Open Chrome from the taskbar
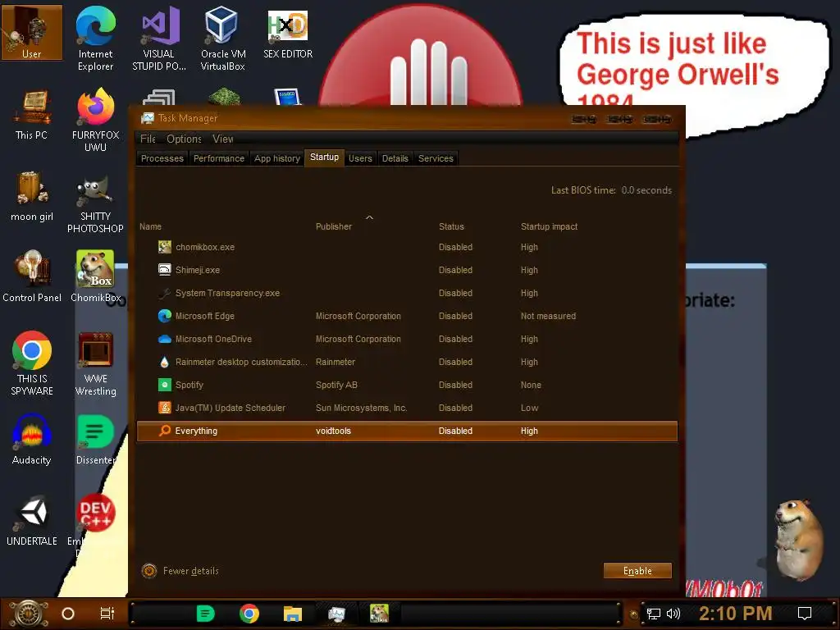 249,614
